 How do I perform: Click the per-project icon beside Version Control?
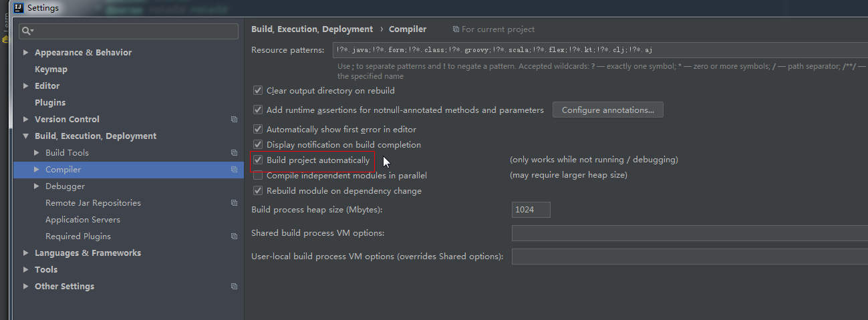[234, 120]
